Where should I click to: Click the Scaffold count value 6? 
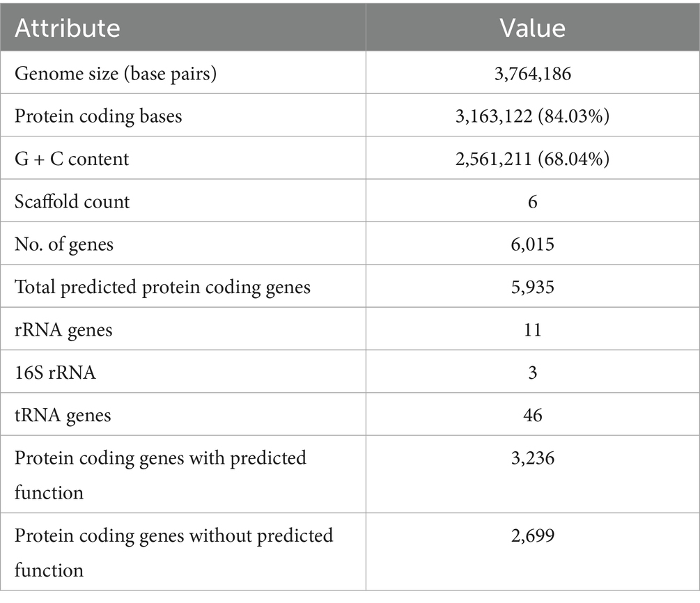532,201
